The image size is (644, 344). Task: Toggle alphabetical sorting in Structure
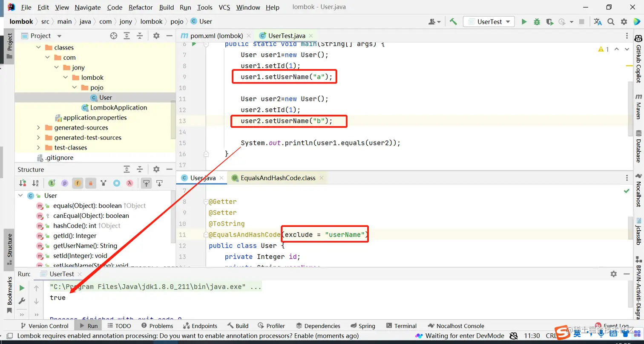coord(35,183)
